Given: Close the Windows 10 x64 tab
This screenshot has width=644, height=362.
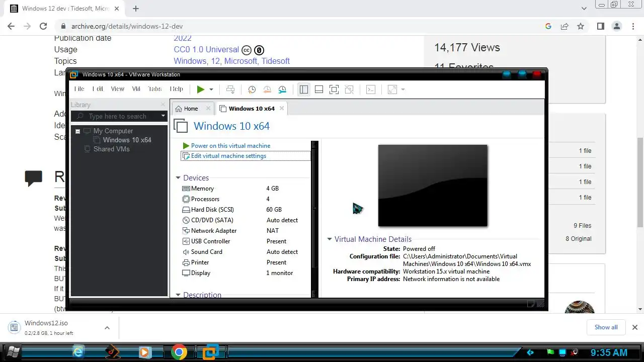Looking at the screenshot, I should 282,108.
